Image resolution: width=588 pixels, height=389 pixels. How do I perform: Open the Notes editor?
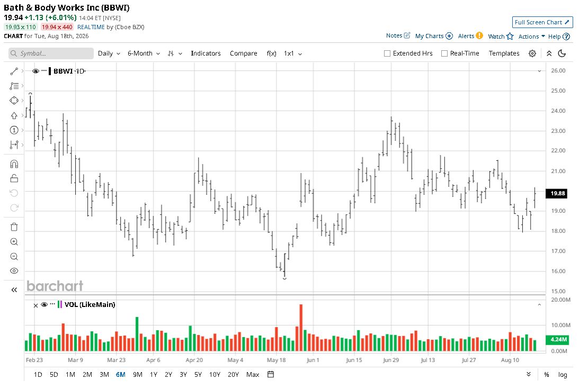click(398, 35)
